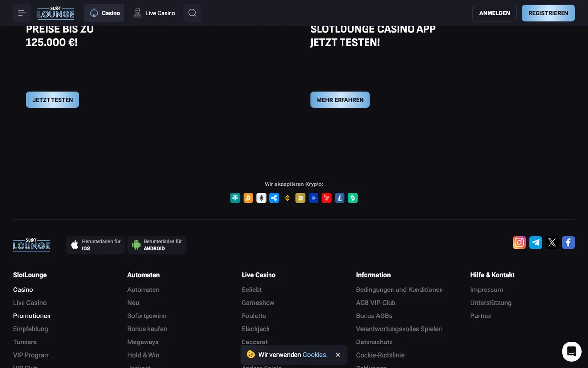This screenshot has height=368, width=588.
Task: Download the app via Herunterladen für Android
Action: tap(157, 245)
